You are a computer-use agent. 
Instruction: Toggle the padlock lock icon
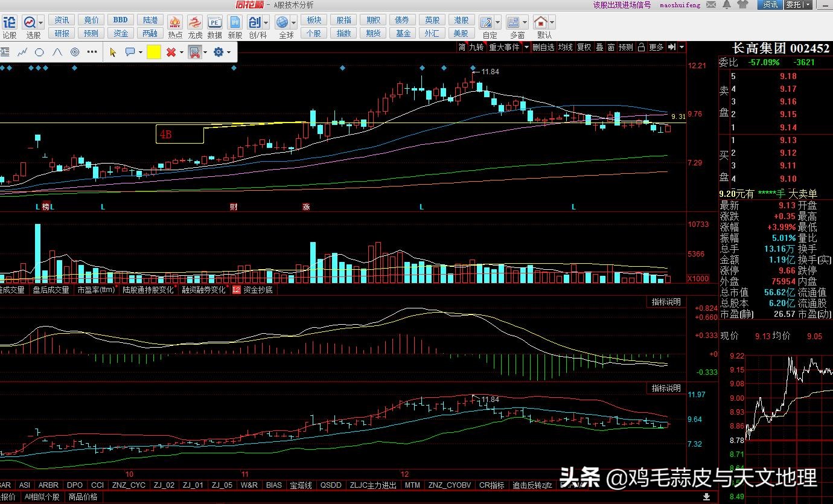click(x=641, y=47)
